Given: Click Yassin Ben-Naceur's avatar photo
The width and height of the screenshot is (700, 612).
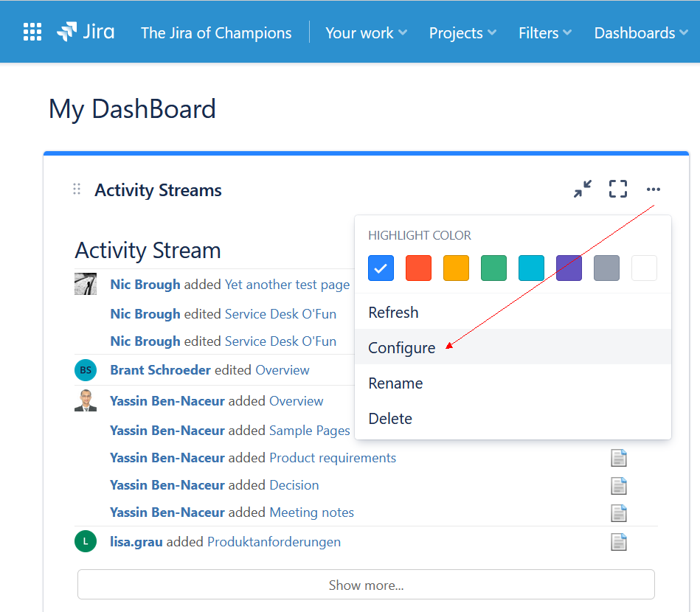Looking at the screenshot, I should (86, 400).
